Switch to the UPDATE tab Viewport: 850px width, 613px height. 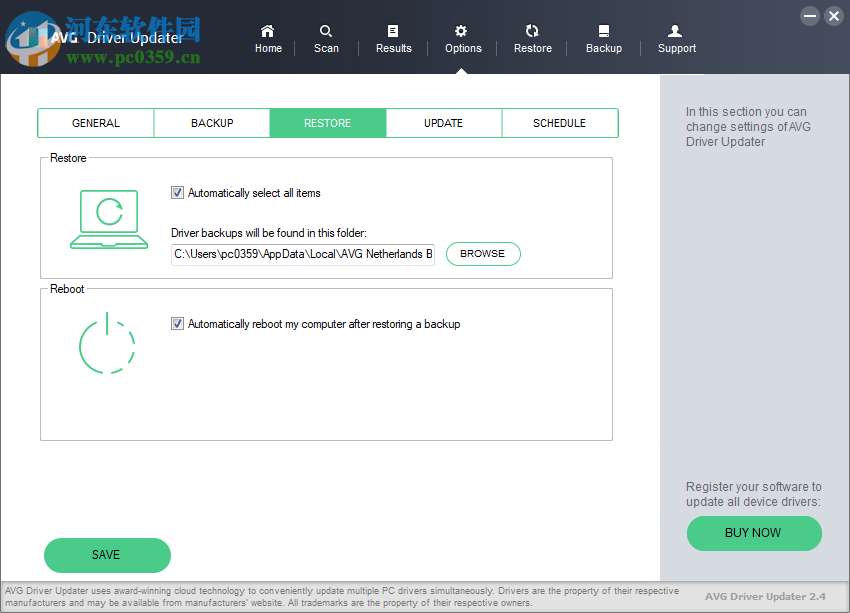(443, 122)
